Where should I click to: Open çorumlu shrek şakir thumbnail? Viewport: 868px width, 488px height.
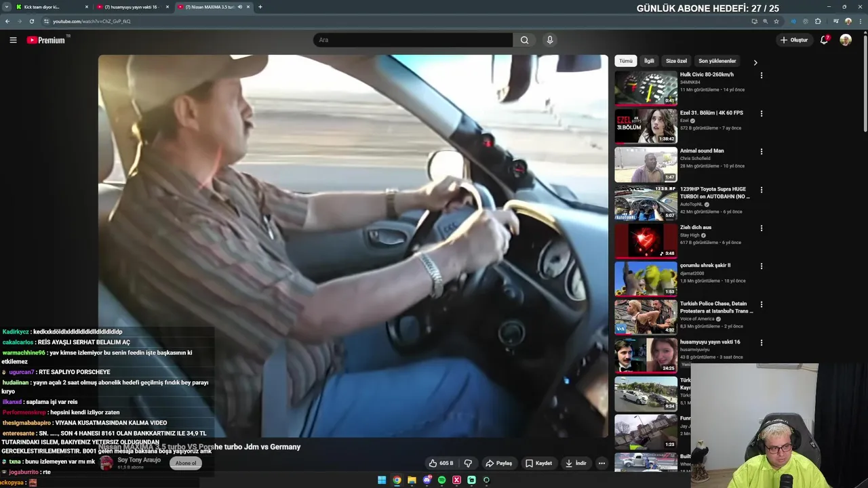coord(646,279)
